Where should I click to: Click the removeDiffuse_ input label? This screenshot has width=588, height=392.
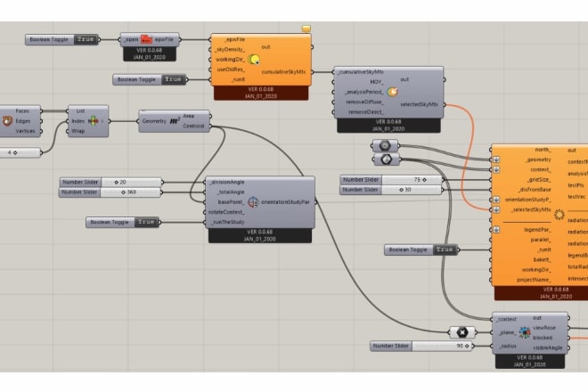[x=364, y=102]
